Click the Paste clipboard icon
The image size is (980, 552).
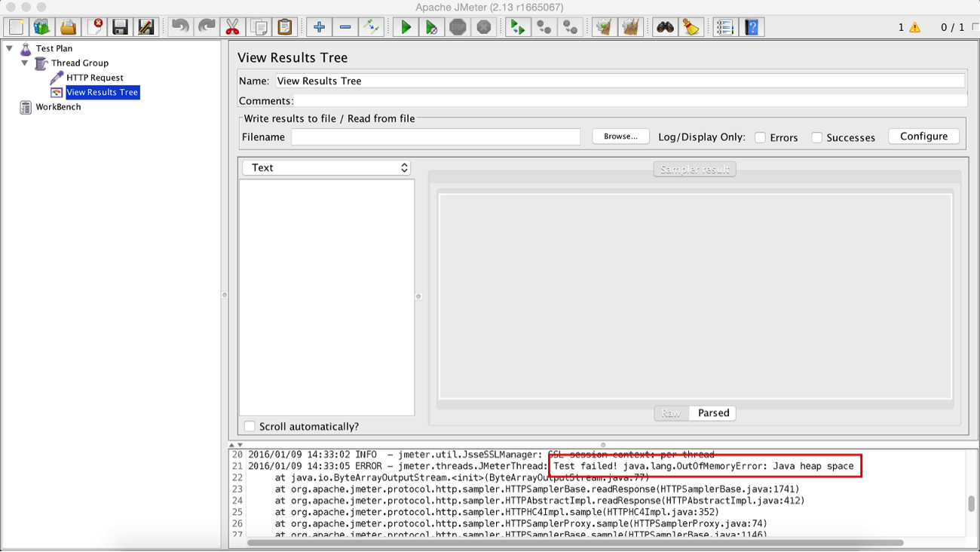(x=284, y=28)
